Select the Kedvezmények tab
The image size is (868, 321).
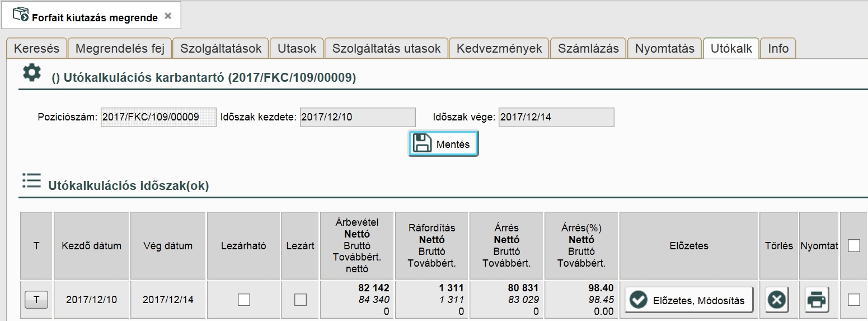pos(499,49)
